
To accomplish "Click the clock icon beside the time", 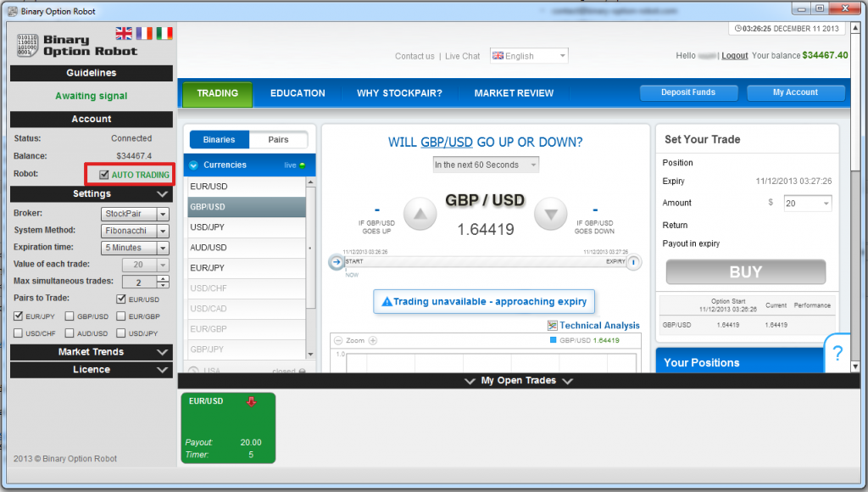I will (738, 28).
